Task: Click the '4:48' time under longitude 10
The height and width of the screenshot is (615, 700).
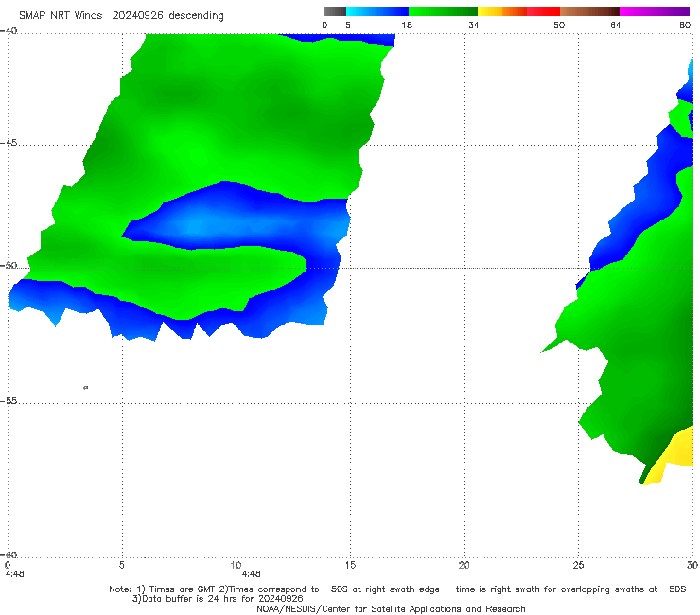Action: click(252, 574)
